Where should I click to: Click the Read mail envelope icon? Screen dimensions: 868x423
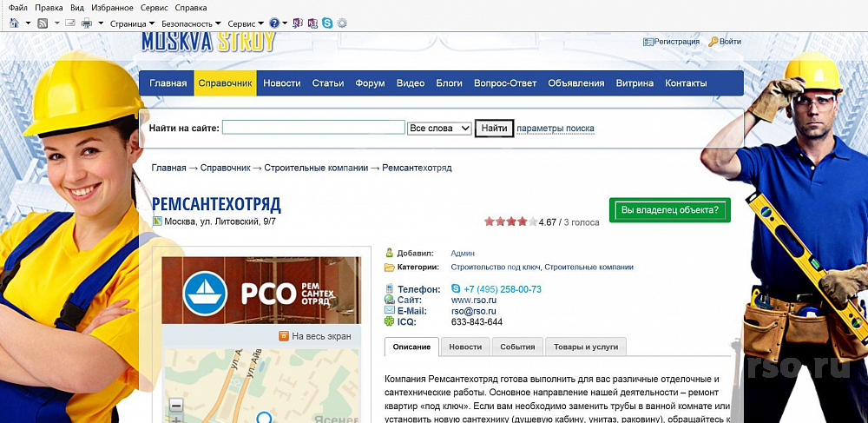click(x=70, y=23)
